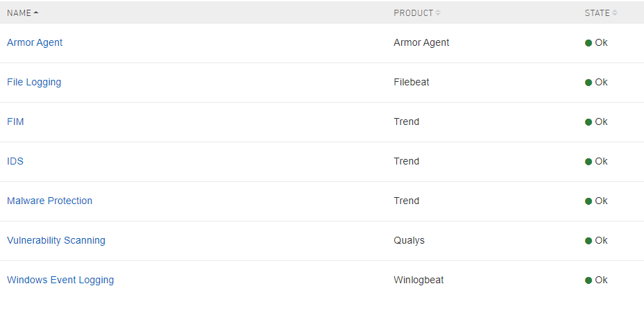Sort the table by the Name column arrow

click(x=36, y=13)
